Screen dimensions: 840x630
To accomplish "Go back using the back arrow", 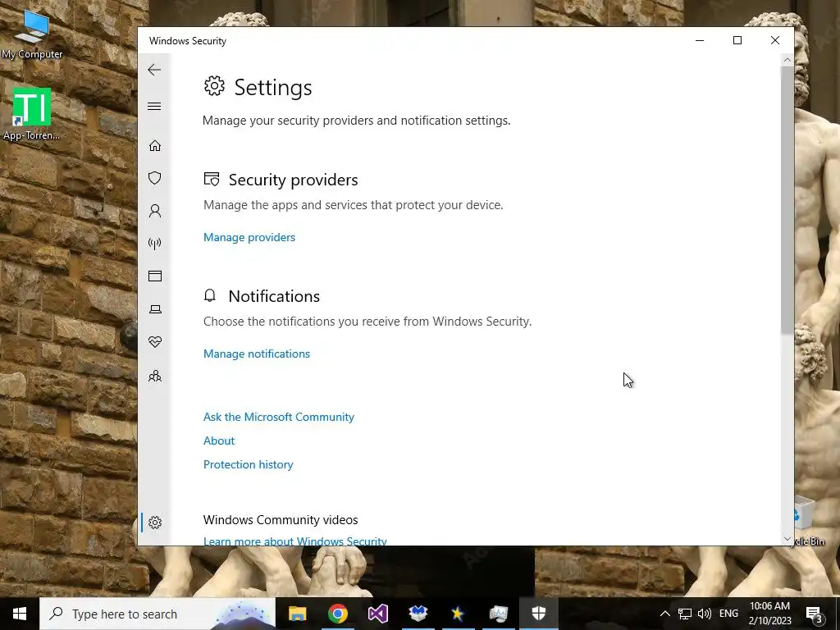I will pyautogui.click(x=154, y=70).
